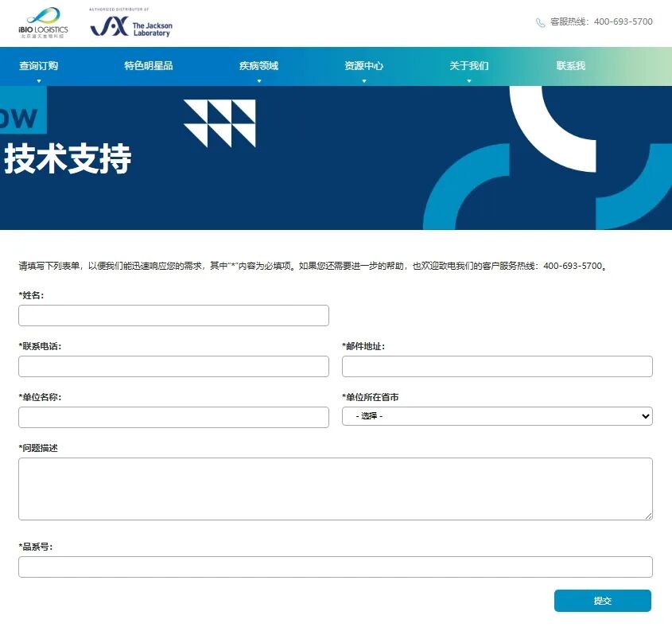
Task: Focus the 姓名 text field
Action: (x=173, y=316)
